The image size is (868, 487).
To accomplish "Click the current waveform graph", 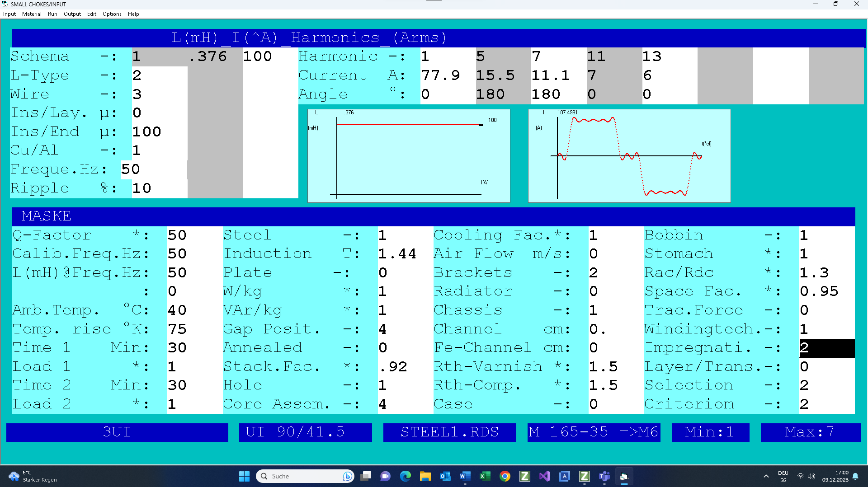I will 629,156.
